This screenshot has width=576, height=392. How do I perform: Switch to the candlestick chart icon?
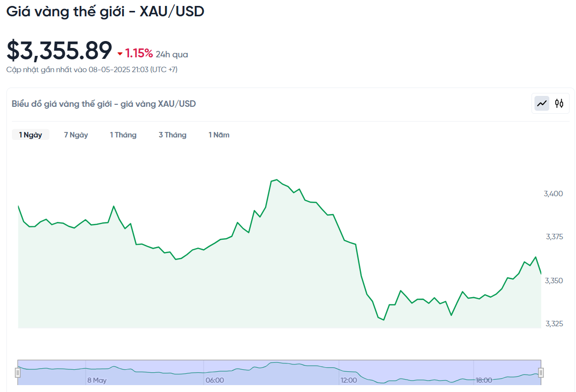click(x=559, y=103)
